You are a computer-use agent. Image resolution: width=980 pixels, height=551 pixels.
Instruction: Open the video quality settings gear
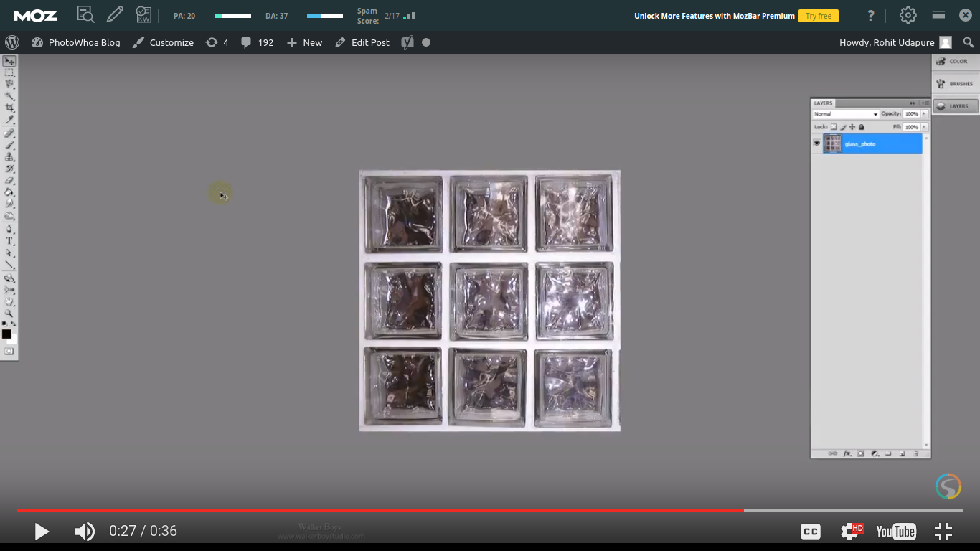(x=851, y=532)
